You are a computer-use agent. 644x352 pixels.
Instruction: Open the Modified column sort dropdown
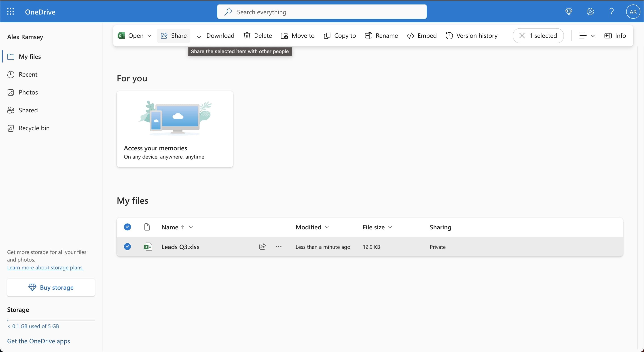[x=327, y=227]
